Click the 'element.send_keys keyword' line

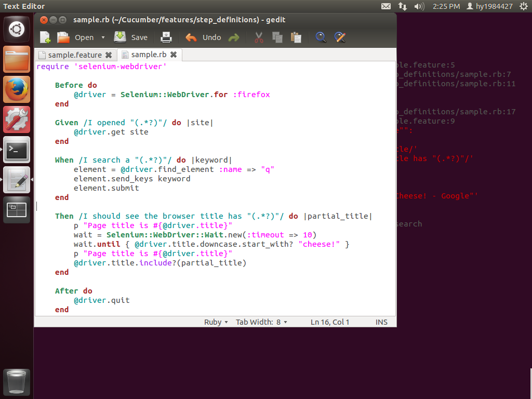(x=132, y=179)
